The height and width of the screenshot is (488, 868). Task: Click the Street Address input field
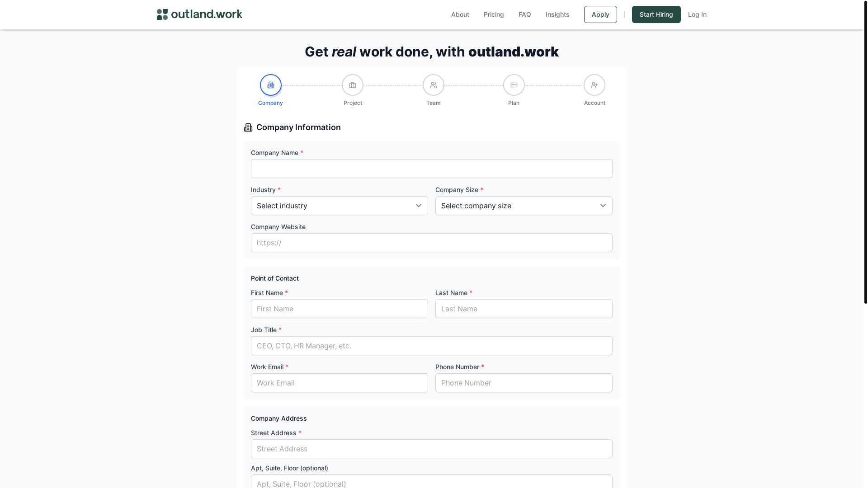coord(432,449)
